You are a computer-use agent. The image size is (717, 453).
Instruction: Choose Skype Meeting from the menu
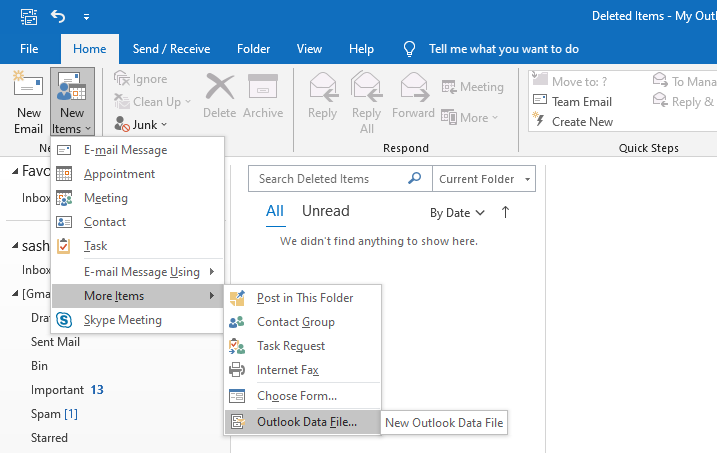click(x=138, y=320)
